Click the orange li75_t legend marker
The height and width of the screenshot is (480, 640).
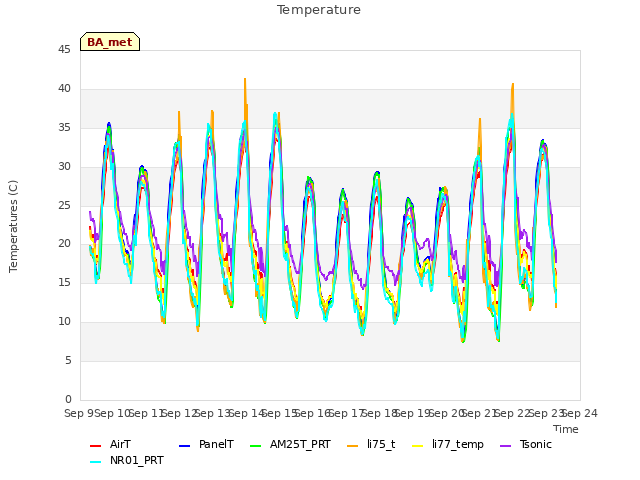pos(352,446)
